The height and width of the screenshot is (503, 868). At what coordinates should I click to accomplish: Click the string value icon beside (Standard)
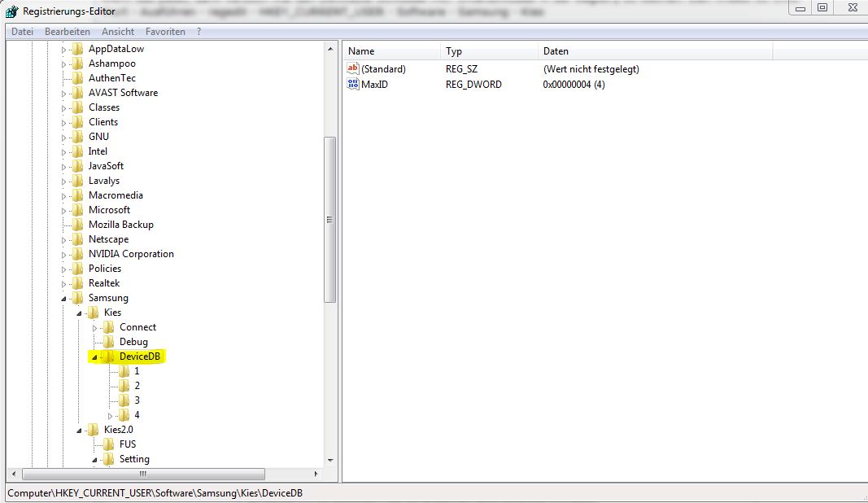(x=353, y=68)
